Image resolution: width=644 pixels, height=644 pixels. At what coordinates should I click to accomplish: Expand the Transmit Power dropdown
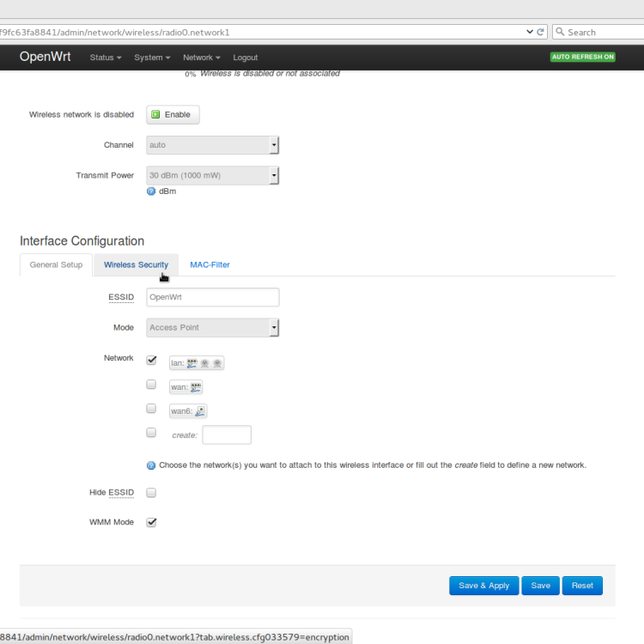tap(213, 175)
